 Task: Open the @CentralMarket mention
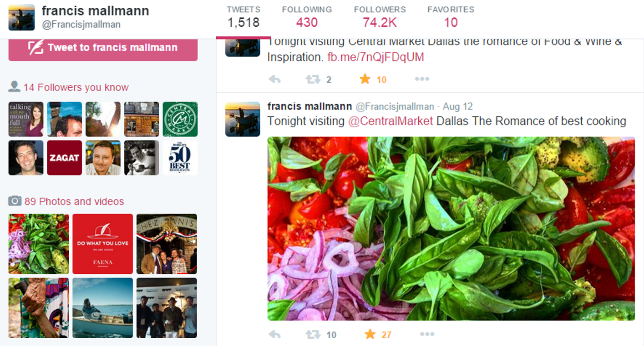390,121
